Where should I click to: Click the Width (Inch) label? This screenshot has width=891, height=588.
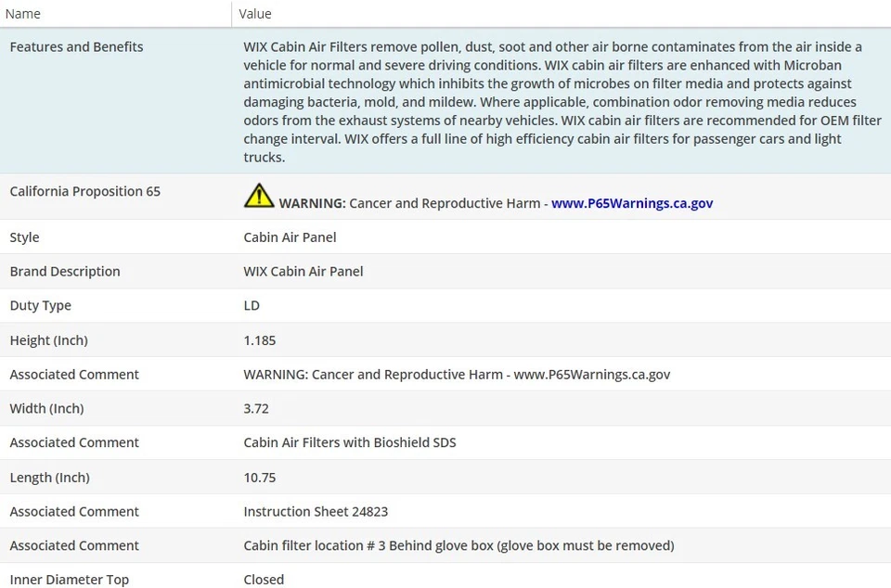tap(46, 409)
